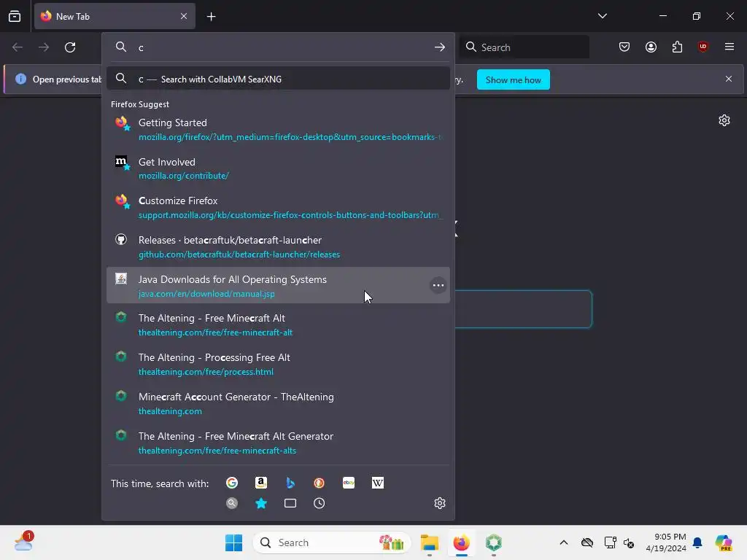This screenshot has height=560, width=747.
Task: Open the Getting Started suggestion
Action: [x=278, y=129]
